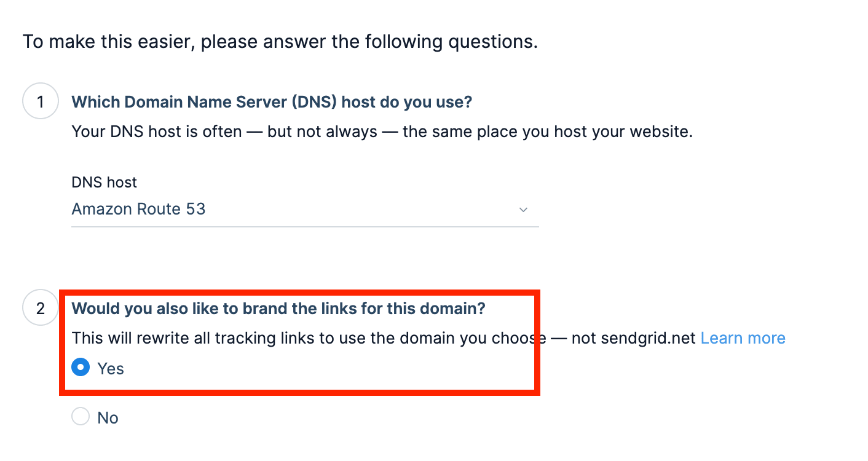This screenshot has width=868, height=461.
Task: Click the brand the links question heading
Action: pos(278,308)
